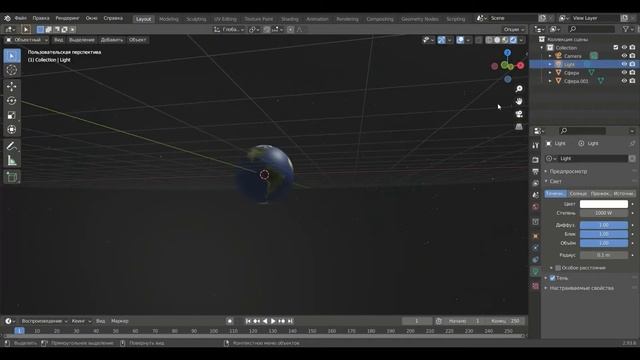The image size is (640, 360).
Task: Open the Scene properties tab icon
Action: coord(536,195)
